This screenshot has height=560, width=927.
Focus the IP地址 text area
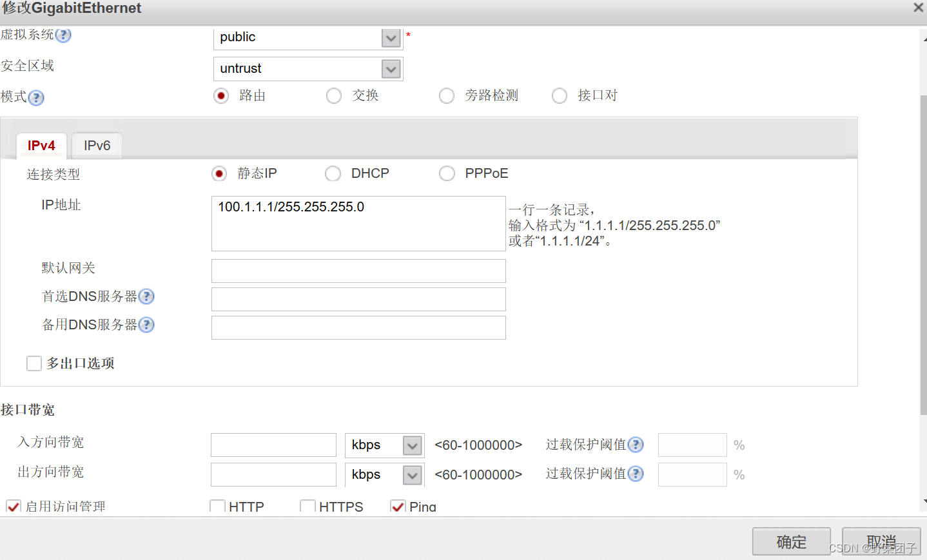pyautogui.click(x=358, y=224)
